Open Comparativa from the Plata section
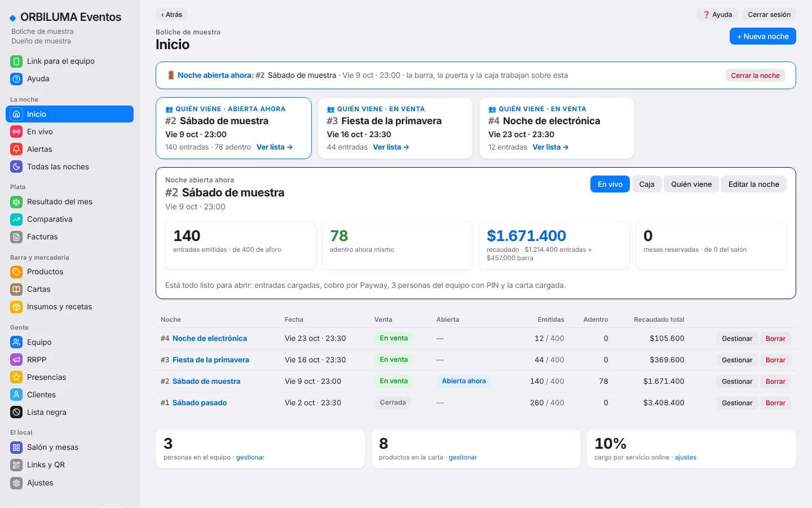Viewport: 812px width, 508px height. (x=69, y=219)
